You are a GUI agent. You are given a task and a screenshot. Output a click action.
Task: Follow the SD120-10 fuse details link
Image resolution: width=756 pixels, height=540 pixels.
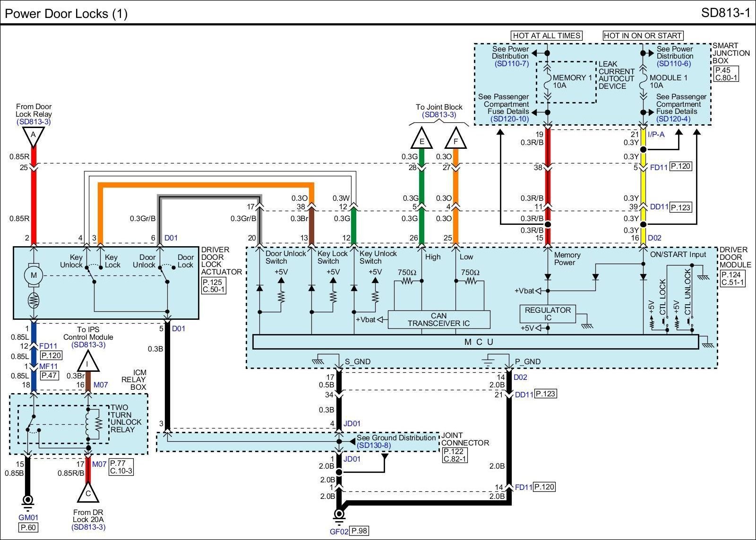[x=509, y=119]
